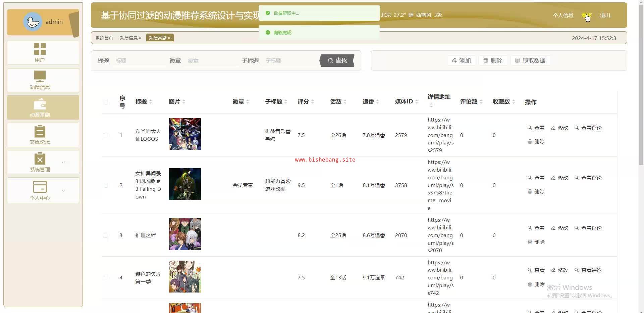Sort table by 话数 column
644x313 pixels.
tap(345, 102)
